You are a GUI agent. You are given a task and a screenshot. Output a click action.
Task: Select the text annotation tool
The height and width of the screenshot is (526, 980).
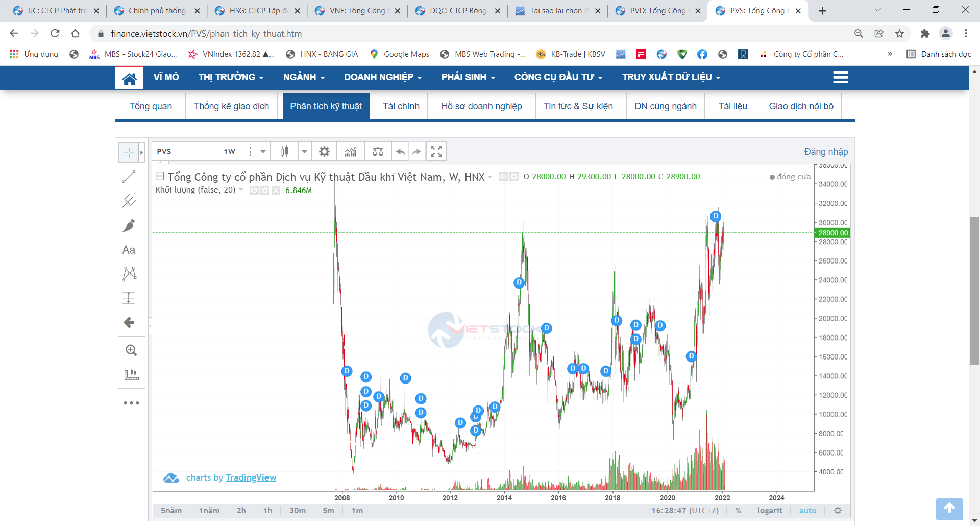[x=129, y=250]
